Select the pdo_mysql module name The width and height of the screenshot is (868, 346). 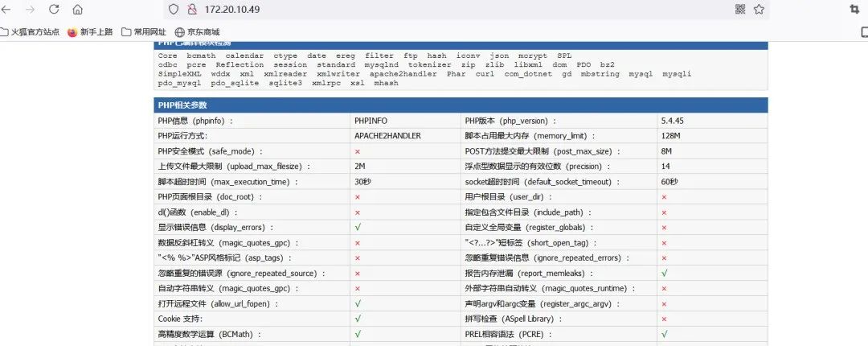(x=179, y=83)
